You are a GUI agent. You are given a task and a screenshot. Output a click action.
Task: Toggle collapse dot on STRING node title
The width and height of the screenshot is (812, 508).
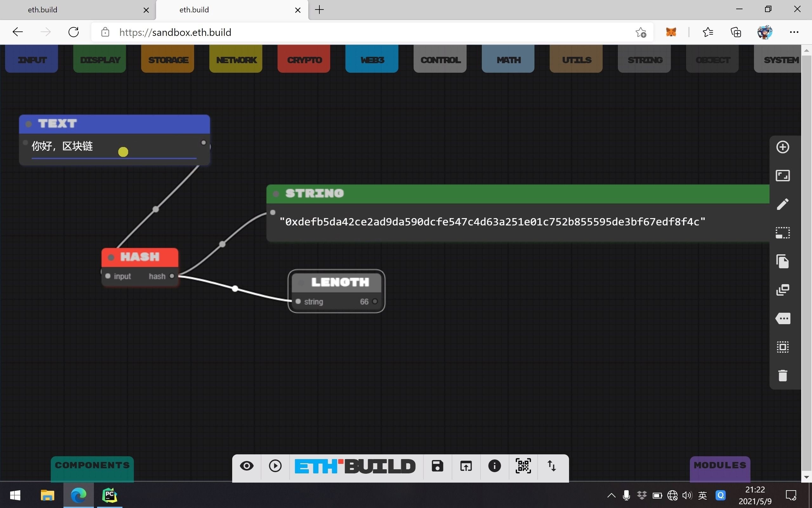coord(276,194)
